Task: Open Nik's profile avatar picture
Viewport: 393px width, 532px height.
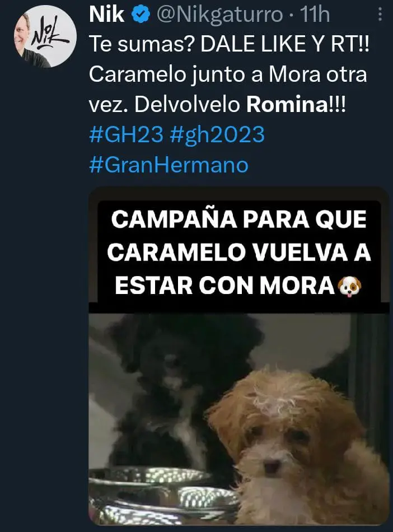Action: (x=45, y=36)
